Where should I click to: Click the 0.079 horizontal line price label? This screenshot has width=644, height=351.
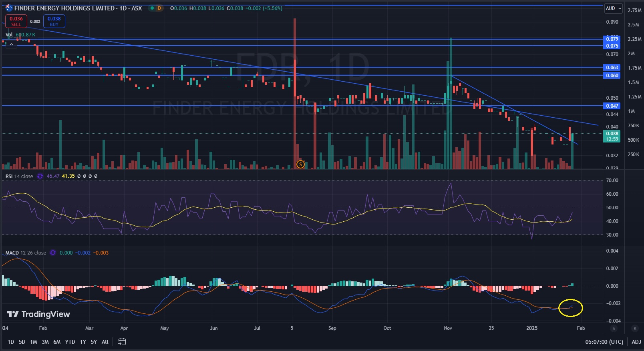tap(612, 39)
